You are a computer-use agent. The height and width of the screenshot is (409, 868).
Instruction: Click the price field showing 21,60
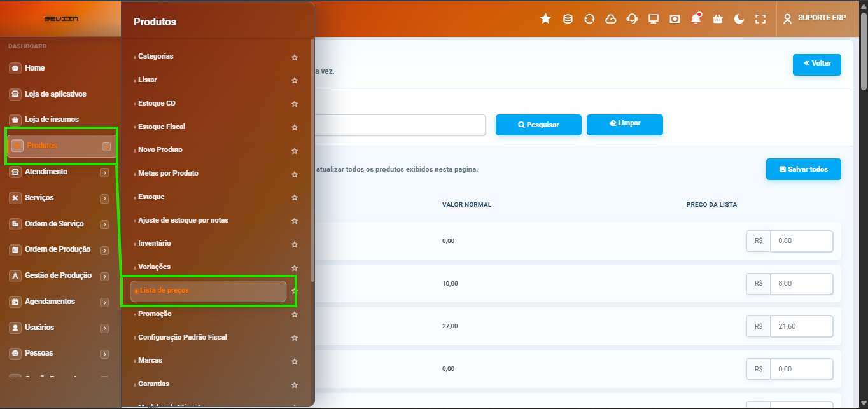pyautogui.click(x=801, y=326)
